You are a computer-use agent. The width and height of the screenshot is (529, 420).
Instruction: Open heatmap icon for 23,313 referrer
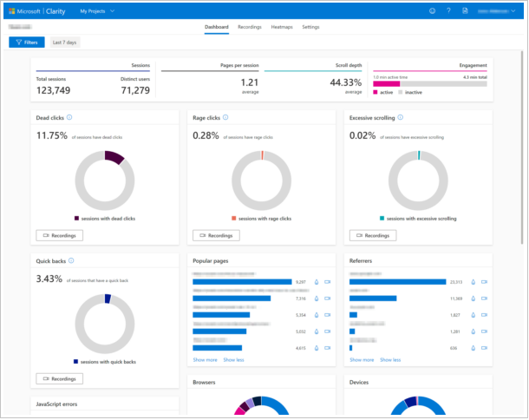473,282
